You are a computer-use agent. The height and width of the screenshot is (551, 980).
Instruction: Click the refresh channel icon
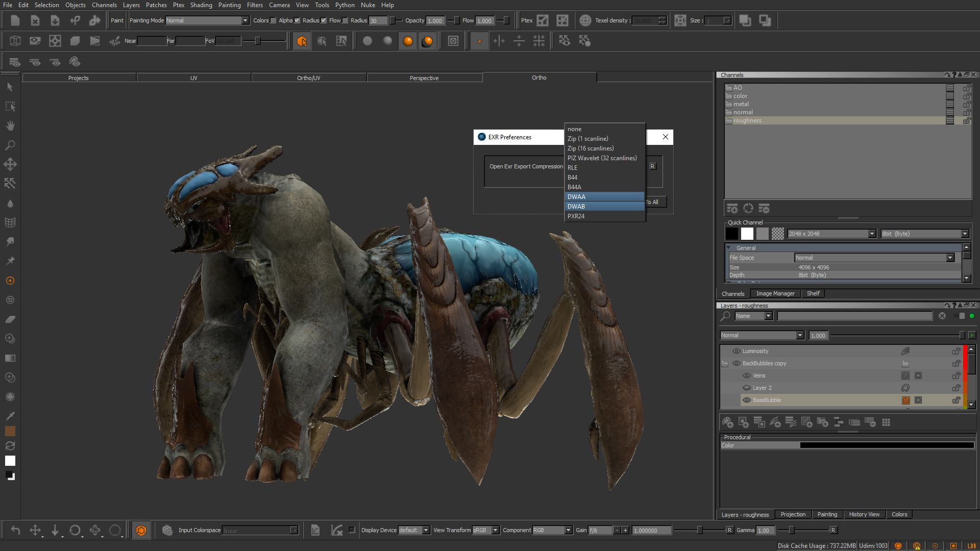(748, 208)
